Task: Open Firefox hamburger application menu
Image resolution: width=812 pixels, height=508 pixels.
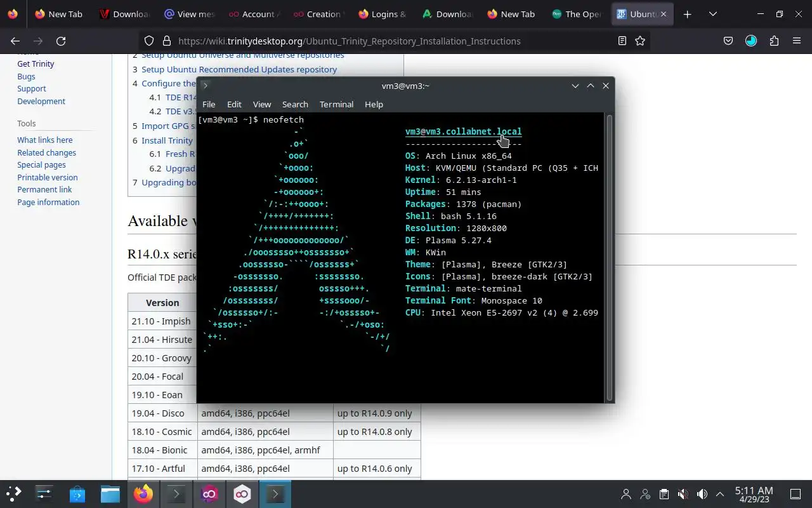Action: [797, 41]
